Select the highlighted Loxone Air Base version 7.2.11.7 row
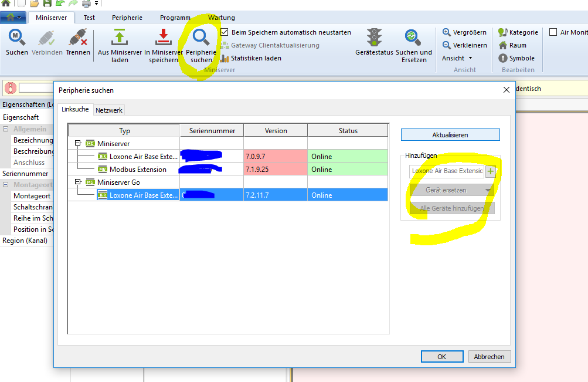Viewport: 588px width, 382px height. coord(227,195)
